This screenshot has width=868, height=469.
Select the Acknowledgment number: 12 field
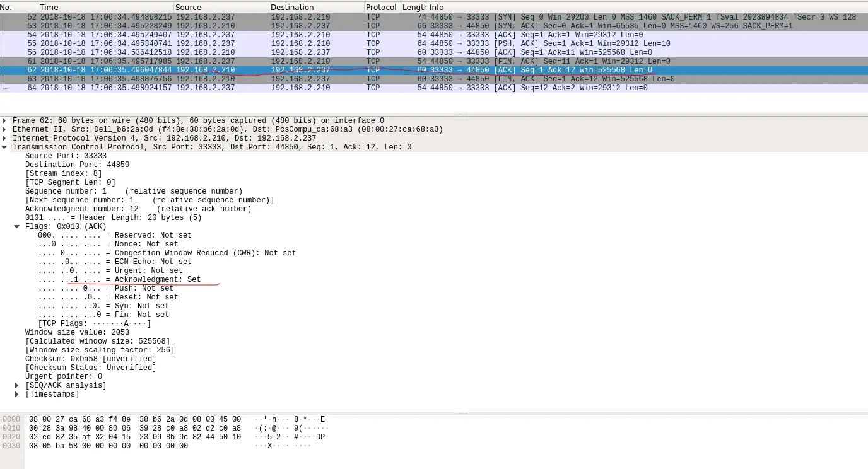[138, 209]
